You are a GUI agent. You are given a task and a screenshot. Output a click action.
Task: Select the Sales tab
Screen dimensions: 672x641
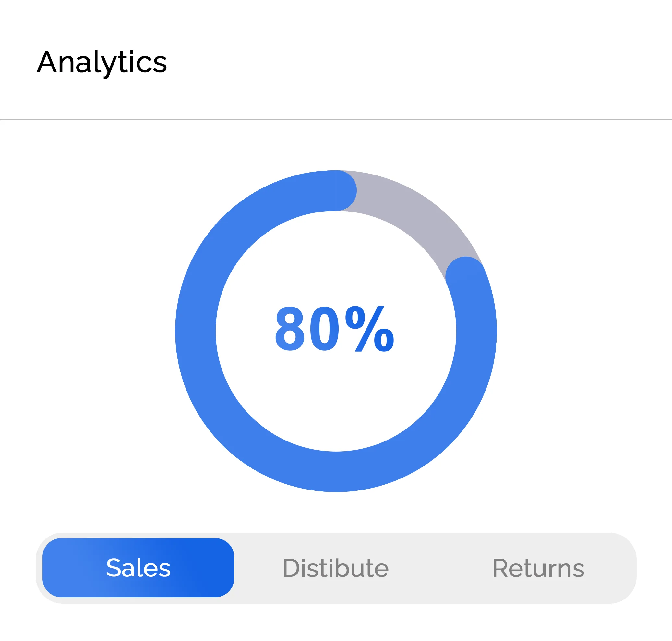(x=138, y=568)
